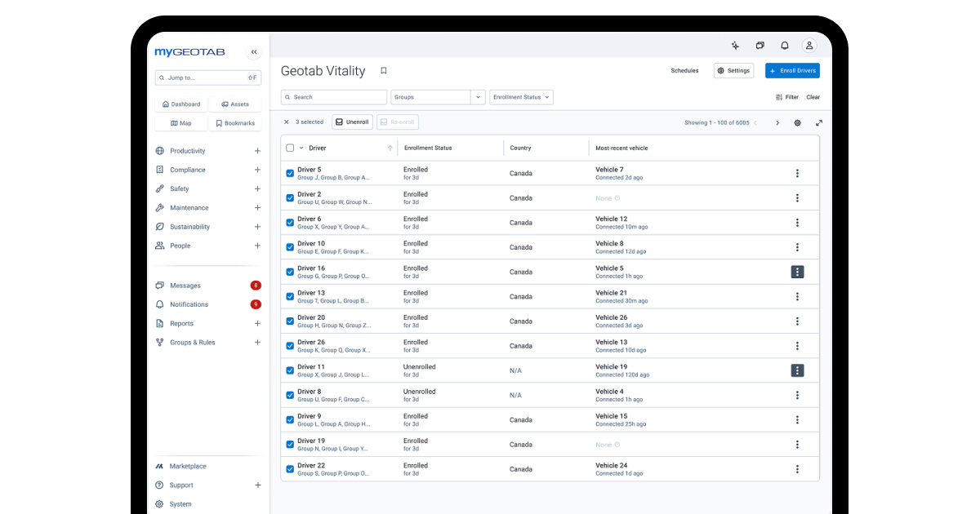980x514 pixels.
Task: Open Bookmarks shortcut tile
Action: pyautogui.click(x=235, y=123)
